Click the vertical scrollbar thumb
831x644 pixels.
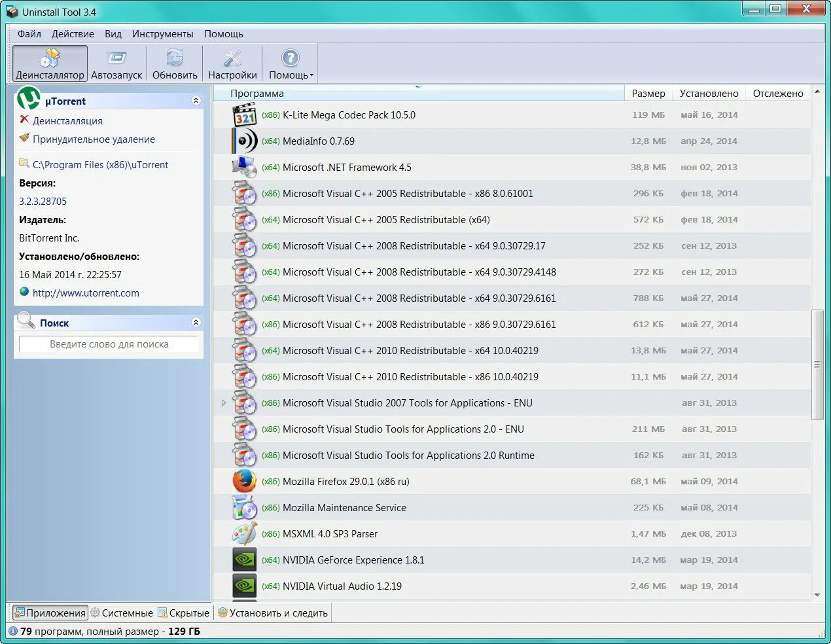(817, 365)
